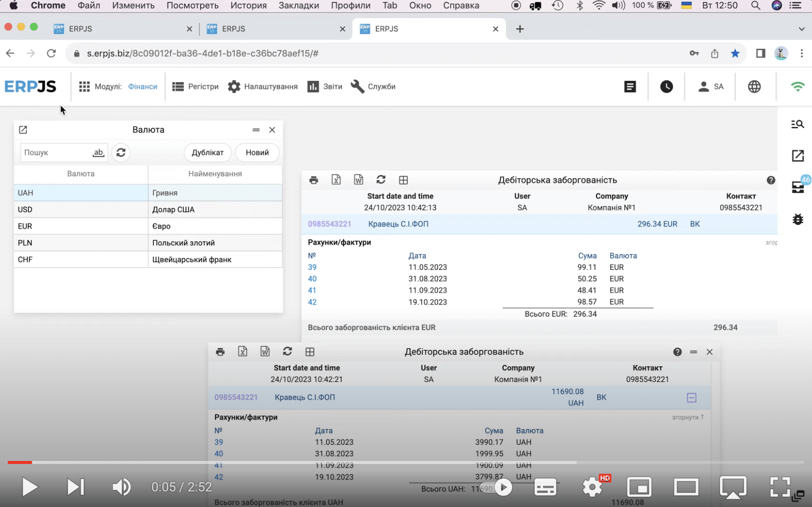Open invoice 40 in the EUR report
The image size is (812, 507).
click(x=312, y=279)
